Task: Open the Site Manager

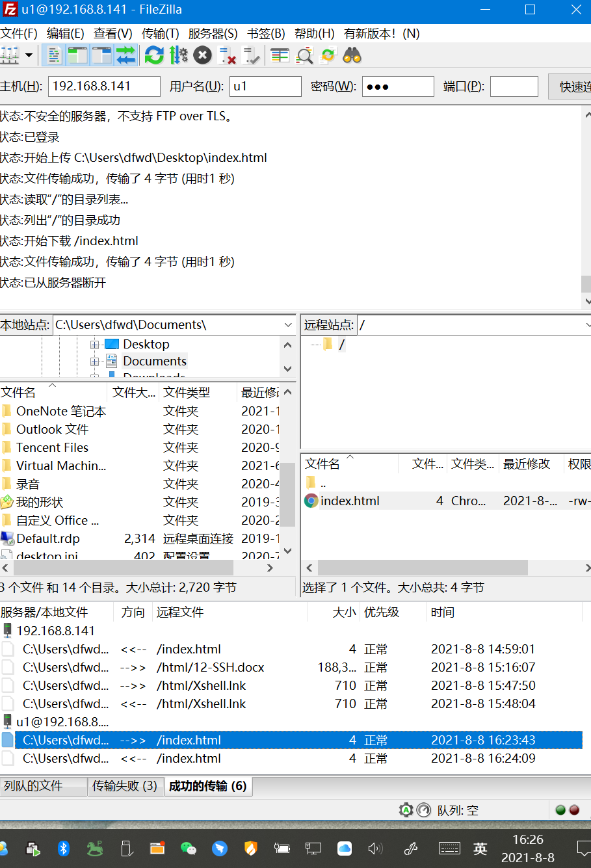Action: (x=9, y=55)
